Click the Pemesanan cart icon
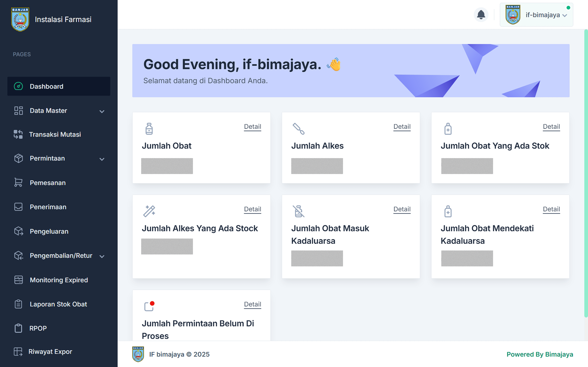 (x=18, y=183)
